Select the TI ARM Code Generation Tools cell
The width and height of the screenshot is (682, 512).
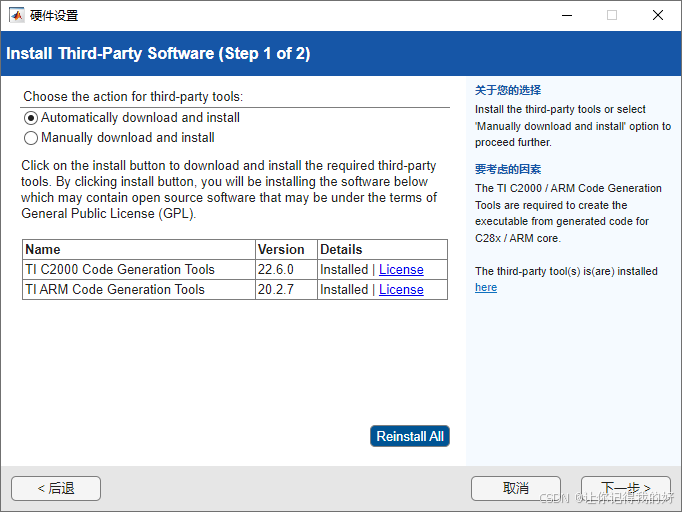(x=139, y=290)
